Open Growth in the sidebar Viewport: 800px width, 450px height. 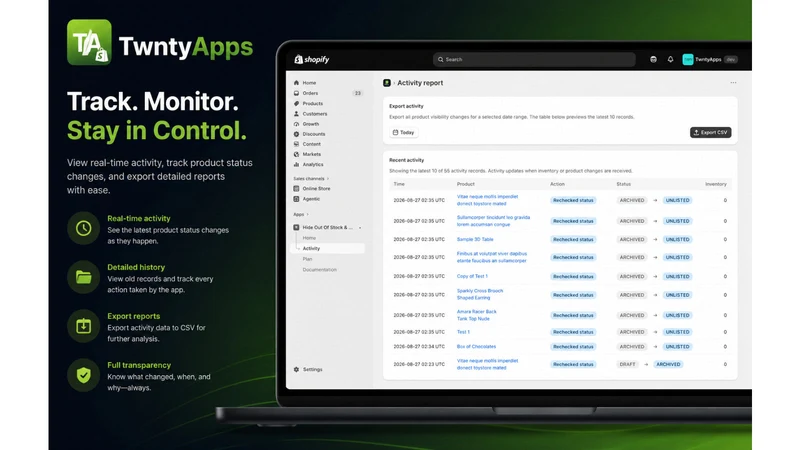tap(310, 124)
